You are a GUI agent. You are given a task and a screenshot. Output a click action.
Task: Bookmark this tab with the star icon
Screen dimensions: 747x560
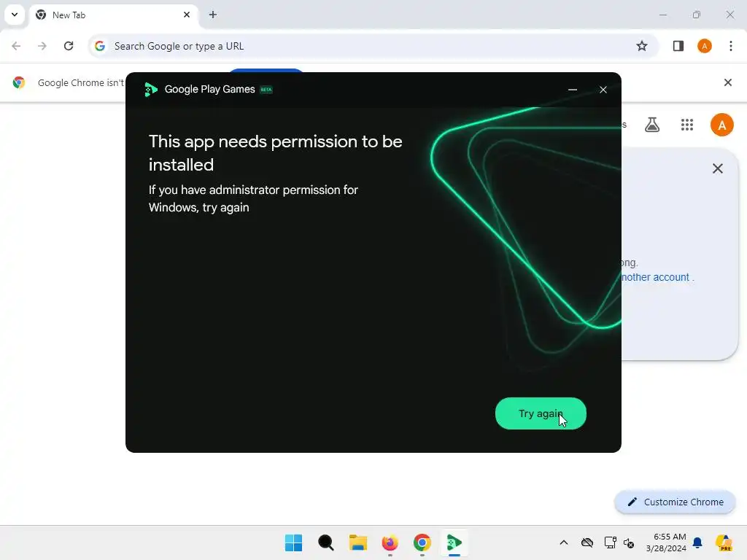[x=642, y=46]
